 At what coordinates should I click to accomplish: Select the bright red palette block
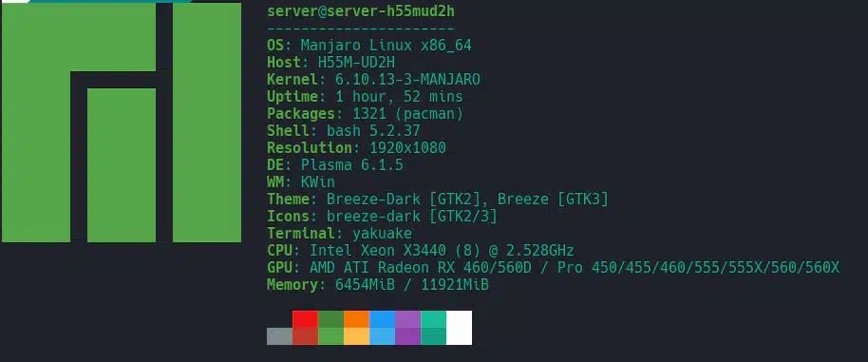click(305, 319)
